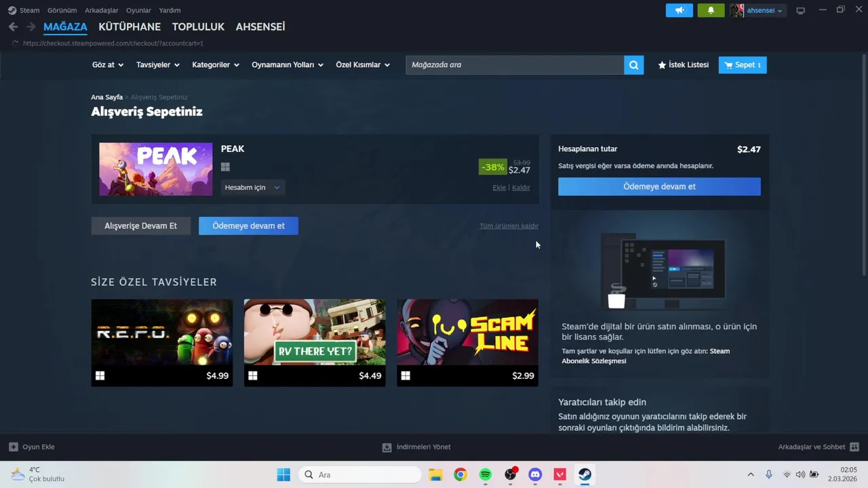Click the Windows taskbar Ara search box
This screenshot has height=488, width=868.
point(360,474)
